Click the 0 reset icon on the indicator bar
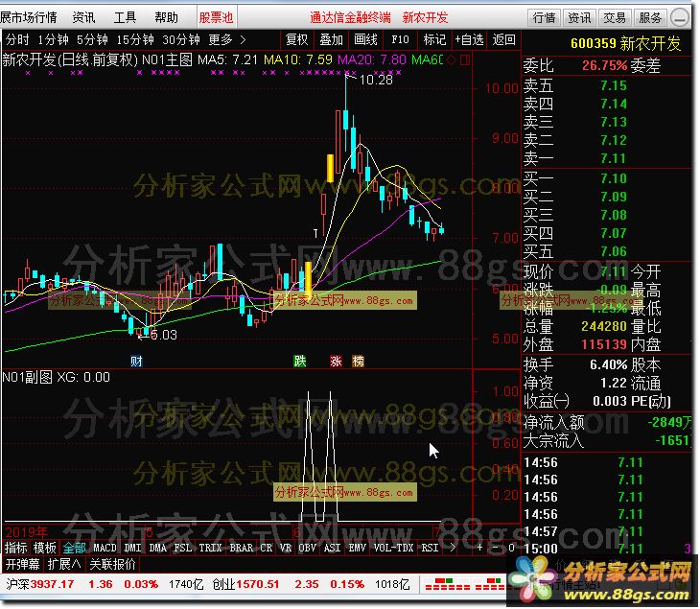700x609 pixels. coord(512,547)
